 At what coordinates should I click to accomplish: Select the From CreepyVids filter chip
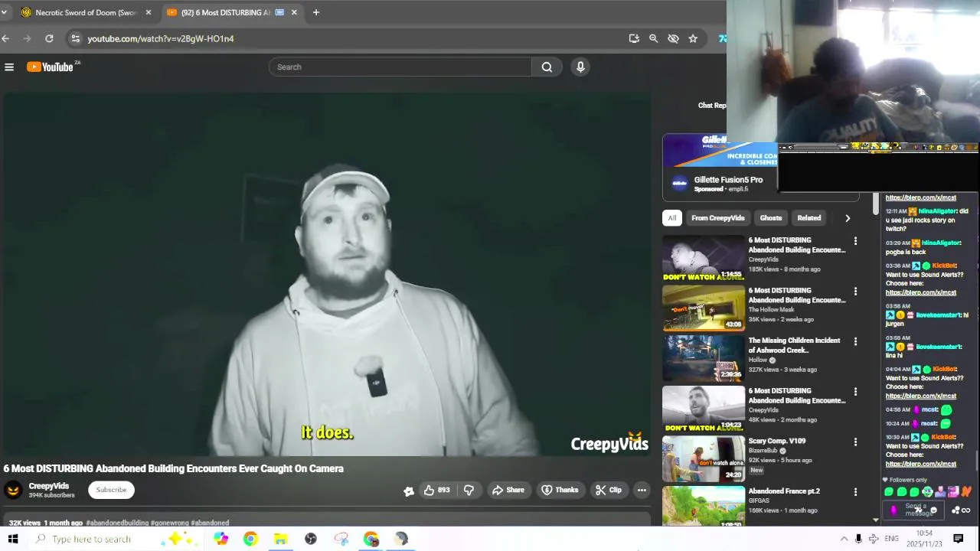[x=718, y=218]
